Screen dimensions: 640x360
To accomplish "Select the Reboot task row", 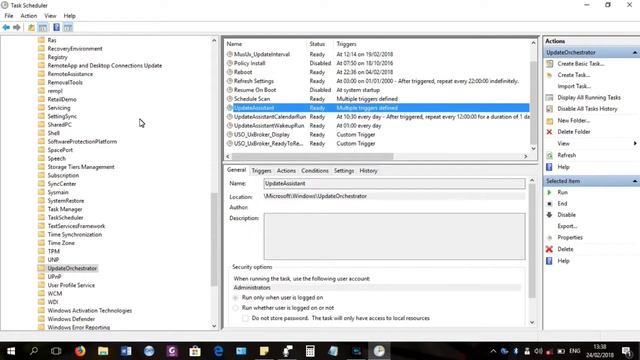I will [x=377, y=72].
